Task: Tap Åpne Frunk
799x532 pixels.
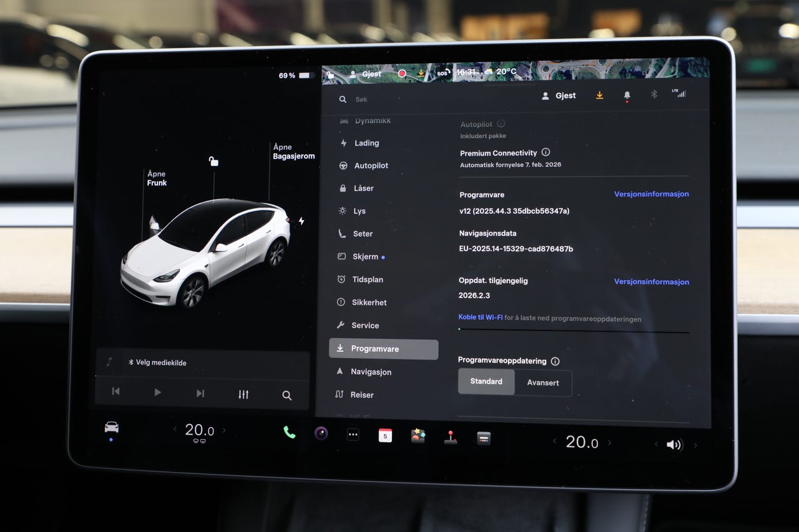Action: tap(157, 178)
